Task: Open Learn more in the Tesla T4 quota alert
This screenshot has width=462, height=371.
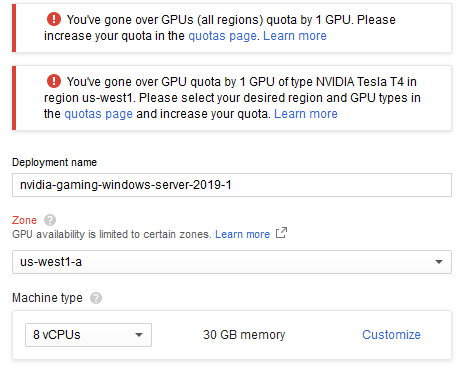Action: [306, 114]
